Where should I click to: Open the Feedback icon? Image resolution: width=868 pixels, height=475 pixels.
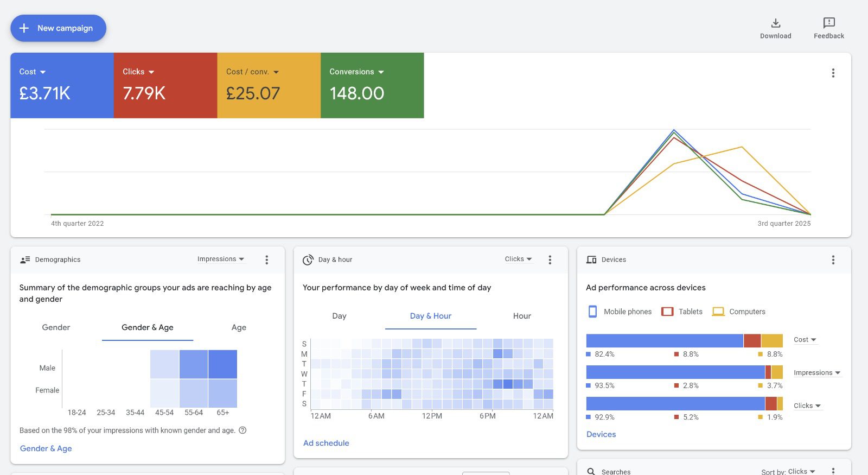(828, 23)
